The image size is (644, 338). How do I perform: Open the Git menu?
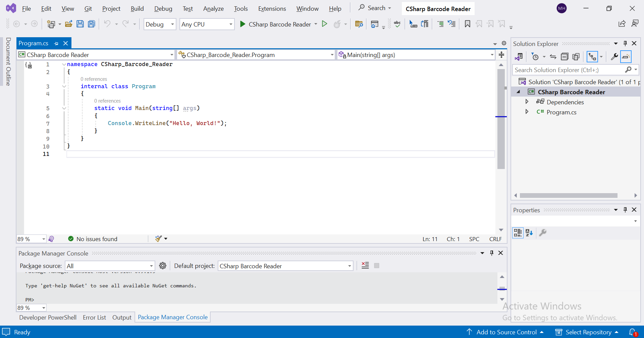click(x=88, y=8)
